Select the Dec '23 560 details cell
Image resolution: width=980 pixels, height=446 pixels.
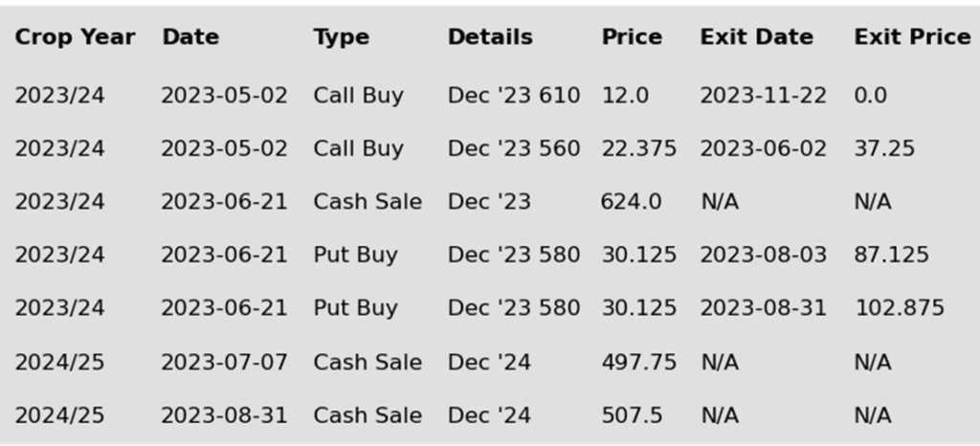(514, 148)
